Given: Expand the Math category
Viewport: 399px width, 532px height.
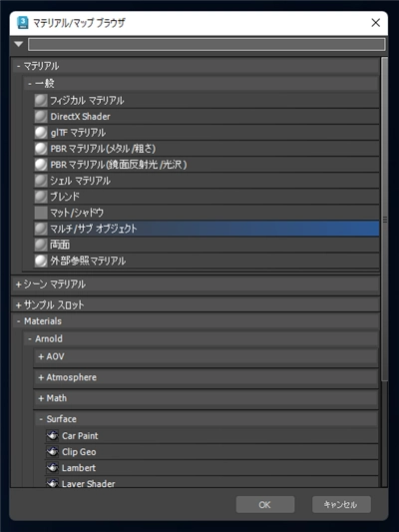Looking at the screenshot, I should coord(41,398).
